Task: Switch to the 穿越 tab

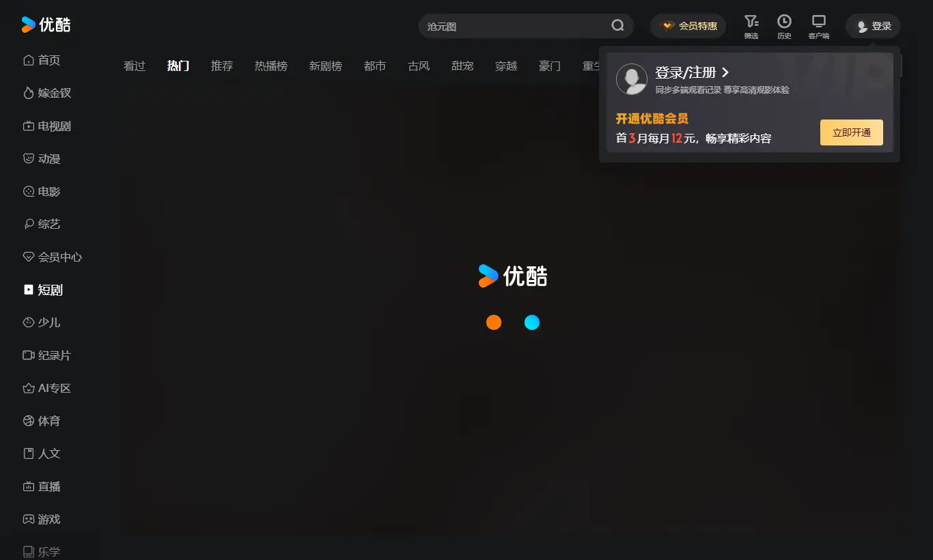Action: click(x=506, y=66)
